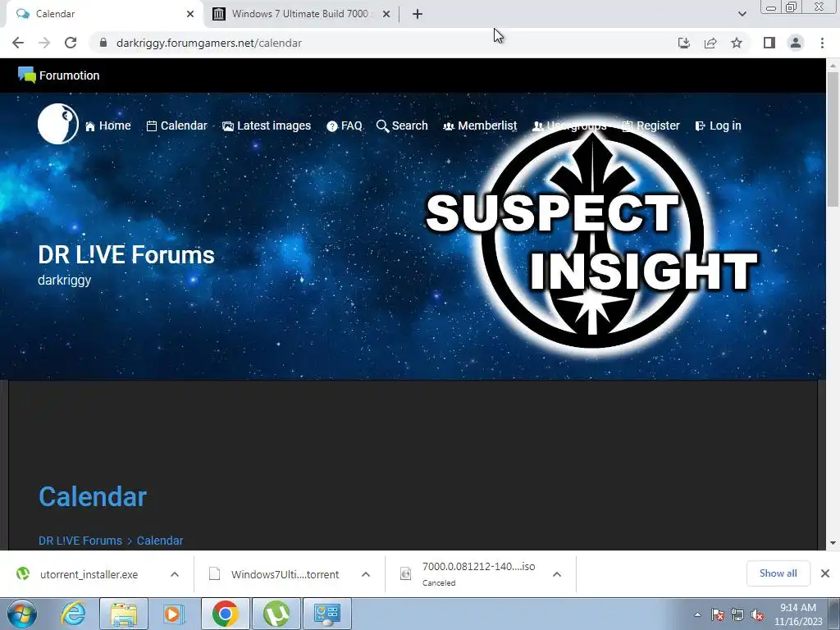Screen dimensions: 840x630
Task: Expand utorrent_installer.exe download options
Action: [x=175, y=574]
